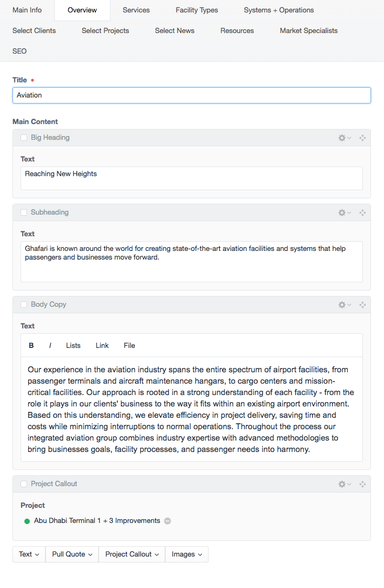
Task: Click move handle of Body Copy block
Action: point(362,305)
